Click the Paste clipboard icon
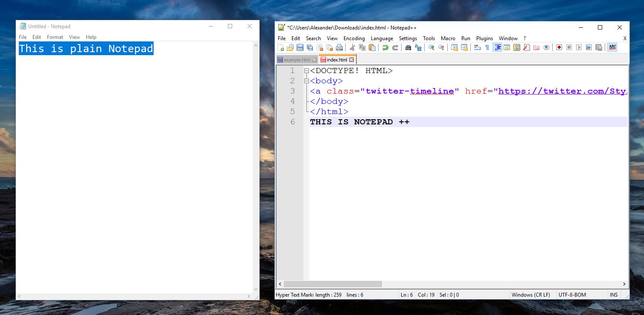 [x=372, y=47]
